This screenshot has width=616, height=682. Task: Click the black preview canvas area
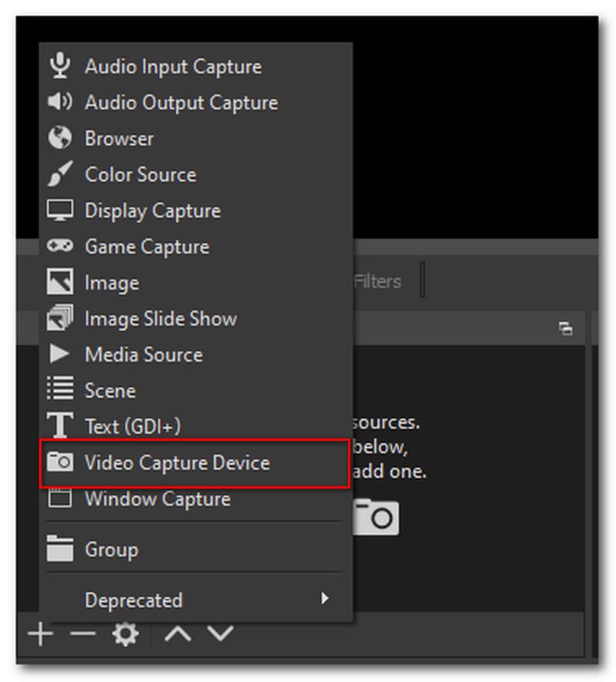[x=475, y=127]
